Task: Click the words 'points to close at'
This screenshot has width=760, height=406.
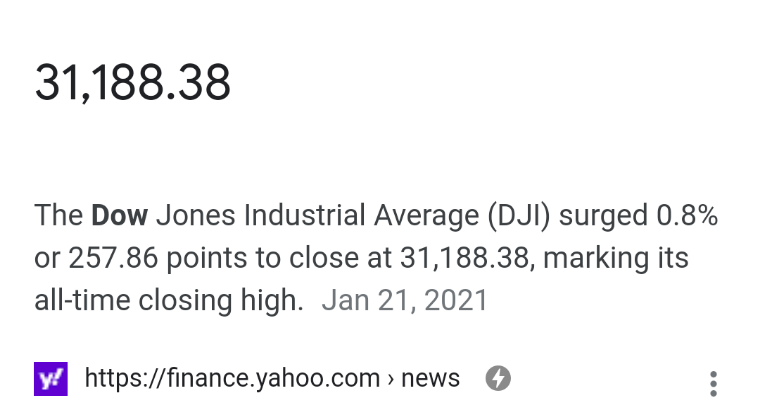Action: pyautogui.click(x=279, y=258)
